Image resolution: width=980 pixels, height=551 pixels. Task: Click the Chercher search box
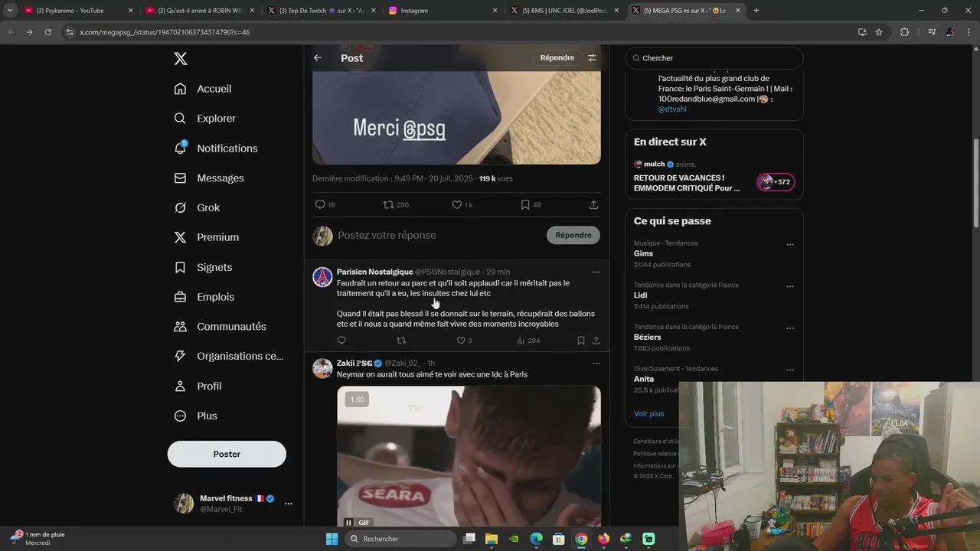tap(714, 58)
